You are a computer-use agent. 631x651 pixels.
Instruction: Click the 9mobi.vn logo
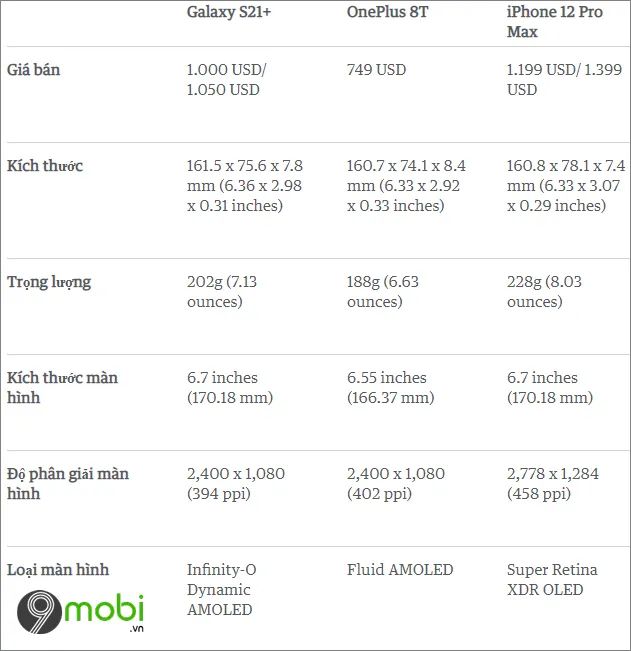tap(81, 612)
